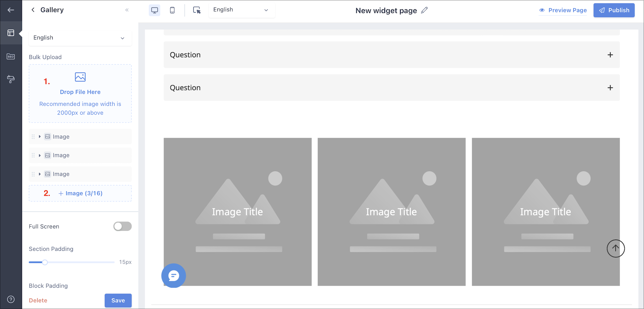This screenshot has width=644, height=309.
Task: Open the Preview Page link
Action: pyautogui.click(x=563, y=10)
